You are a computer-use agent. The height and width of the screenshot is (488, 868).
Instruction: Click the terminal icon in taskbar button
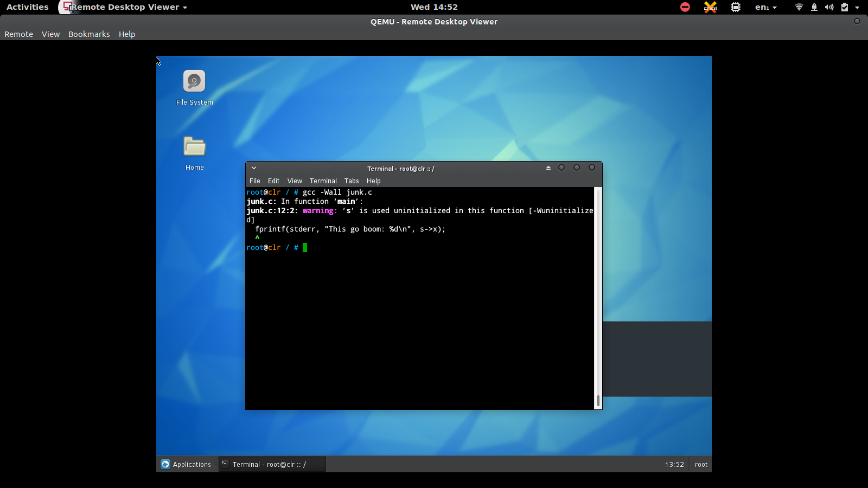[x=225, y=464]
